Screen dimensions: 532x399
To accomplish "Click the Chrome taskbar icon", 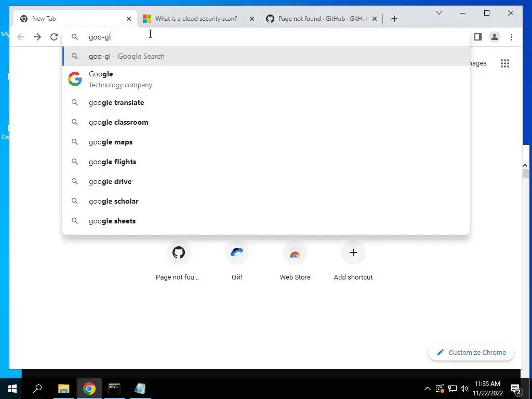I will tap(89, 389).
